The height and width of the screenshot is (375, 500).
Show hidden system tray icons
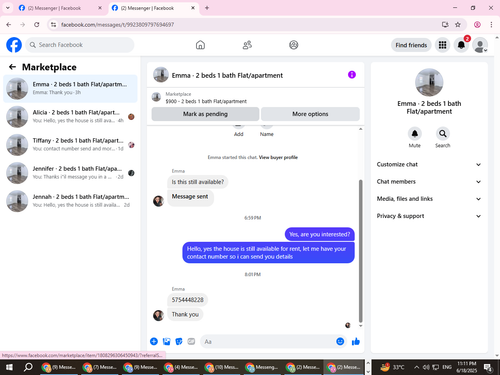[417, 367]
